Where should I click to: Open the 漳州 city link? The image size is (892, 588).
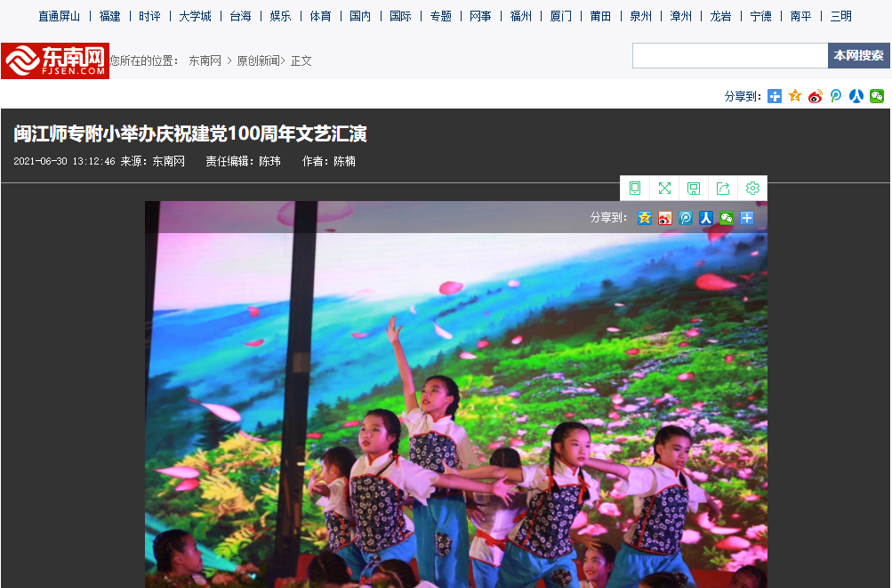pyautogui.click(x=681, y=17)
